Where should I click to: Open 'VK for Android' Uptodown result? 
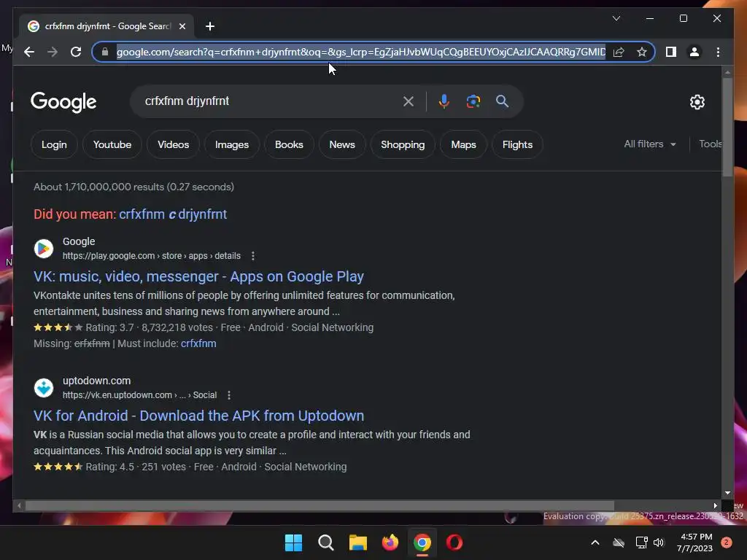198,416
